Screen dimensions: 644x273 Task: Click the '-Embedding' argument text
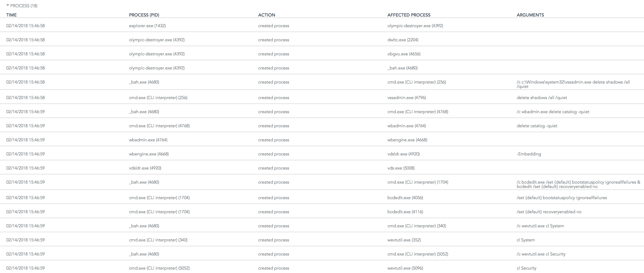click(529, 154)
